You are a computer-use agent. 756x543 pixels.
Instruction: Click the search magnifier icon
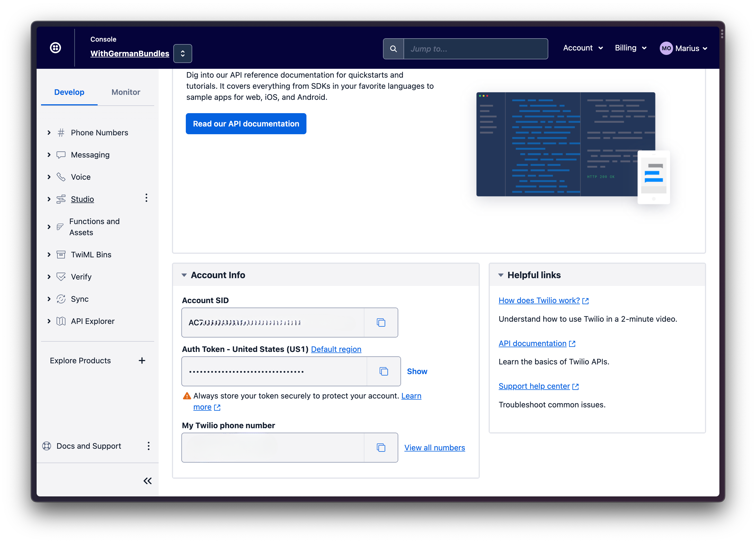click(393, 49)
